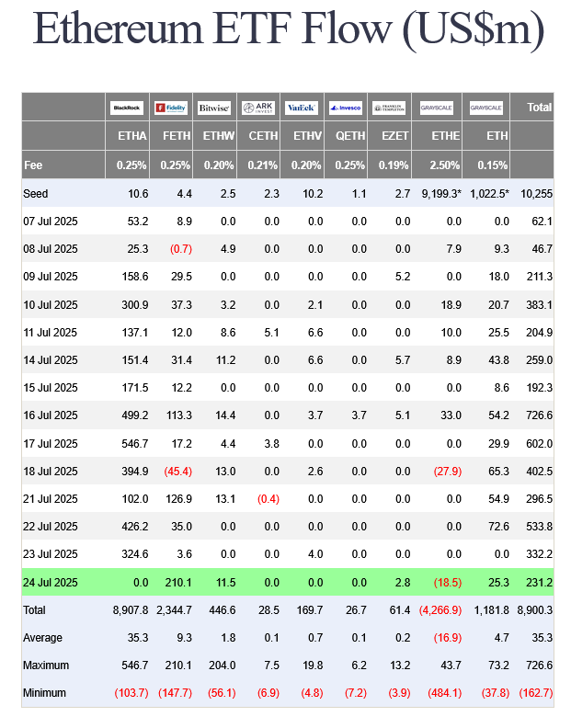Image resolution: width=571 pixels, height=728 pixels.
Task: Select the highlighted 24 Jul 2025 row label
Action: pos(51,582)
